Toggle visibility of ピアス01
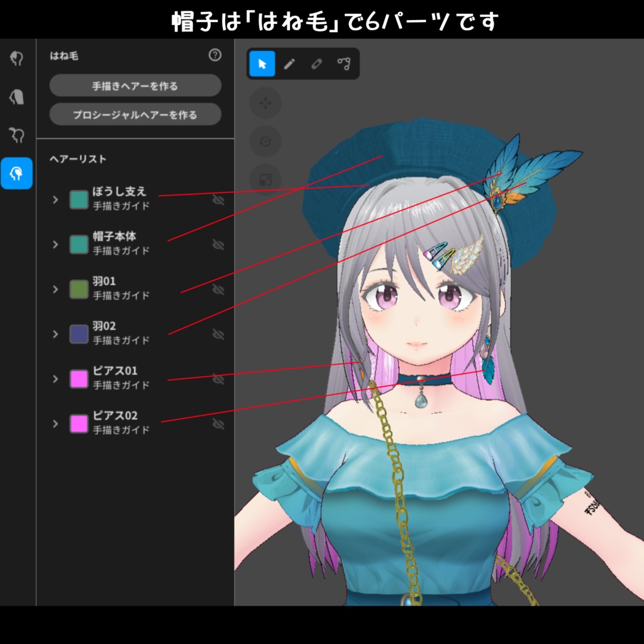The height and width of the screenshot is (644, 644). [217, 379]
